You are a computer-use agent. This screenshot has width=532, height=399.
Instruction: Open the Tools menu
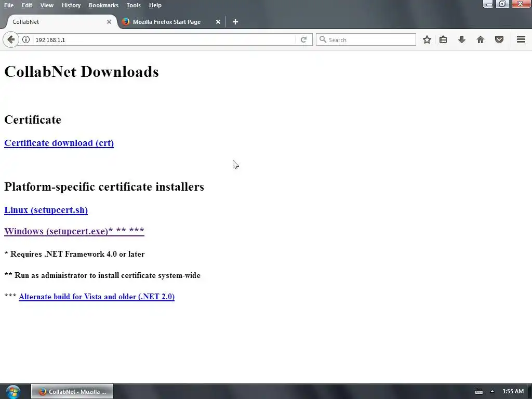tap(134, 5)
